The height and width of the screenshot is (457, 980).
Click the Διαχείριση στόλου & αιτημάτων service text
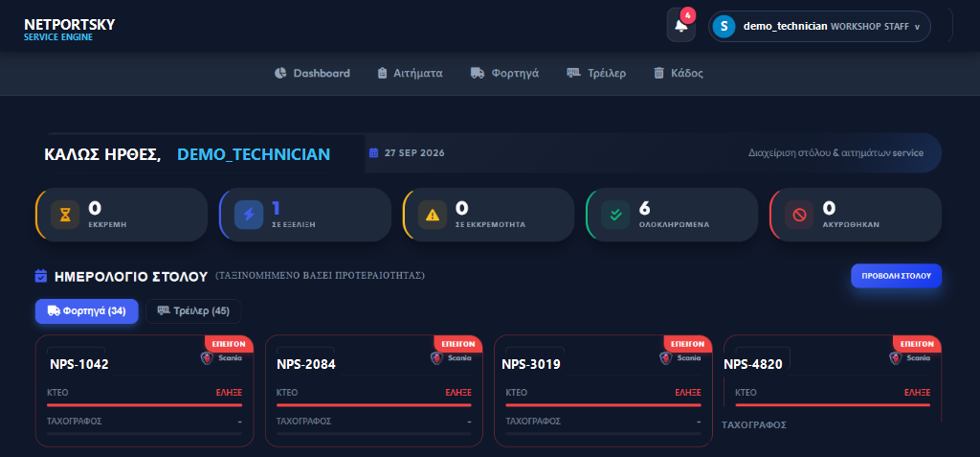coord(835,152)
